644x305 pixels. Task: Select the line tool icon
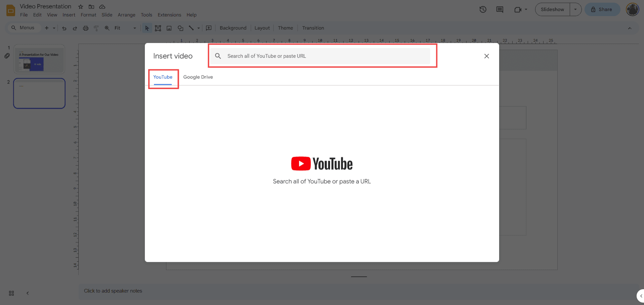[x=191, y=28]
